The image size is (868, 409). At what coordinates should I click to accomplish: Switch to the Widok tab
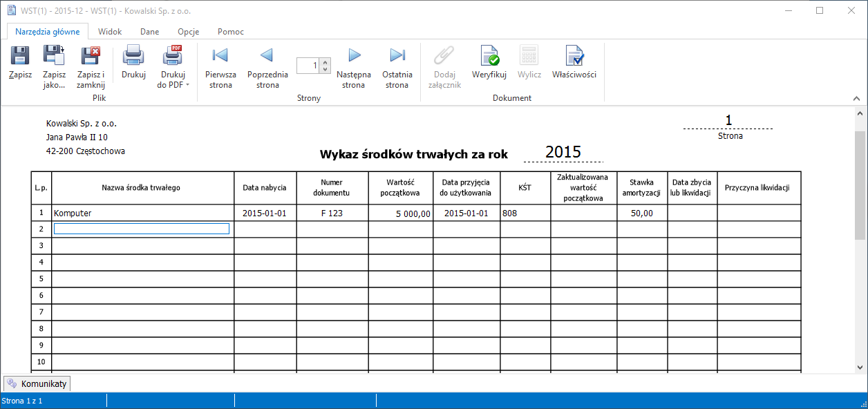pyautogui.click(x=110, y=32)
